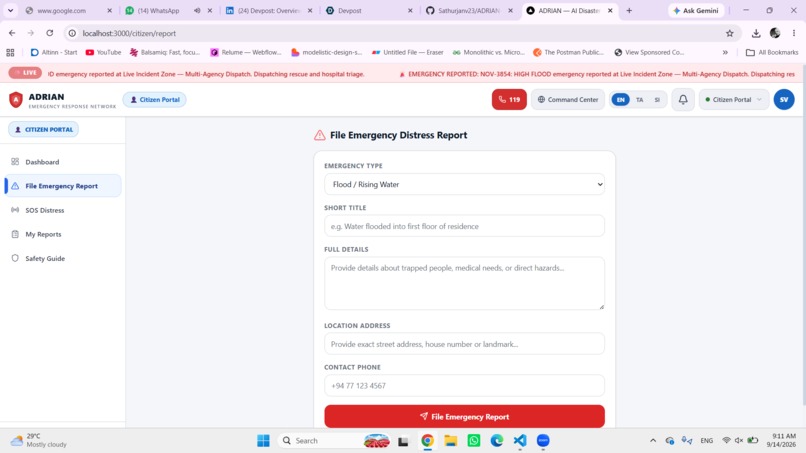Click the CITIZEN PORTAL sidebar label
This screenshot has width=806, height=453.
tap(44, 130)
